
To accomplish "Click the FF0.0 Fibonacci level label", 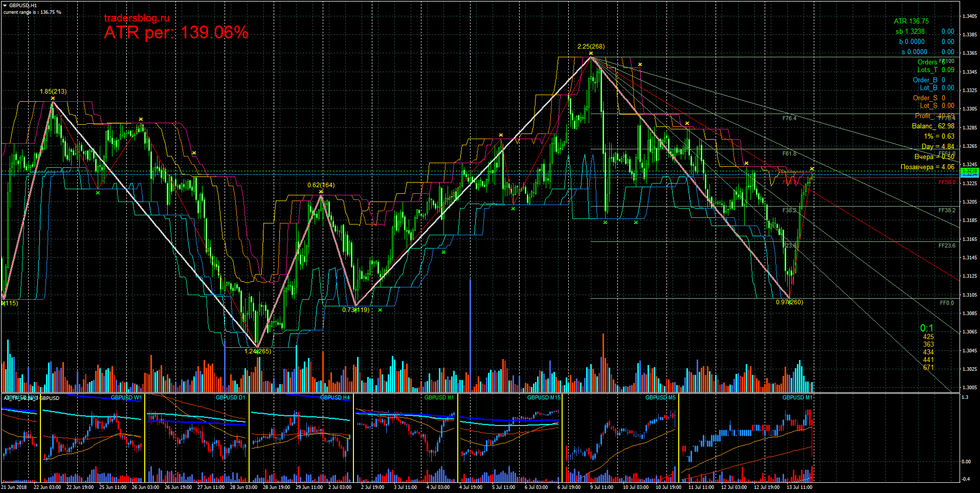I will click(x=947, y=303).
